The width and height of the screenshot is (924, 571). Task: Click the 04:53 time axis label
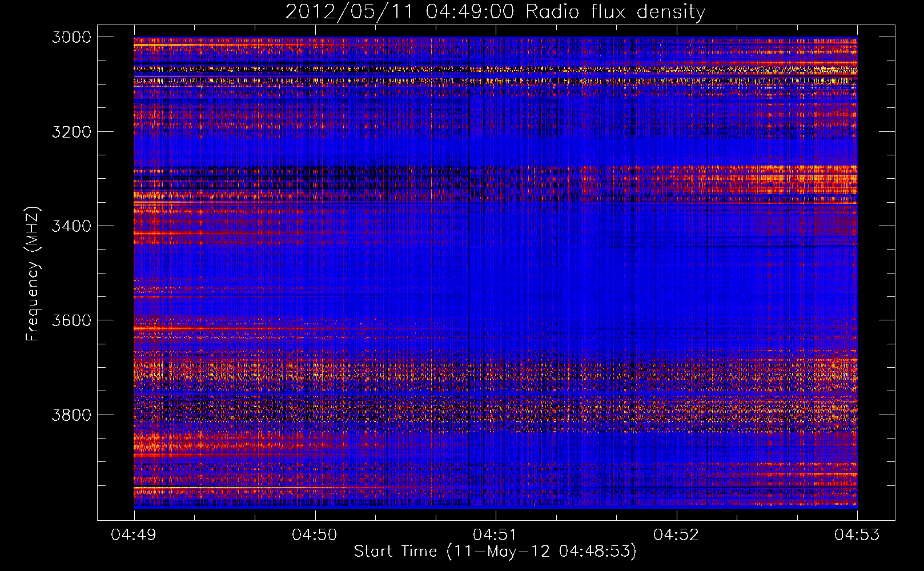(x=857, y=535)
